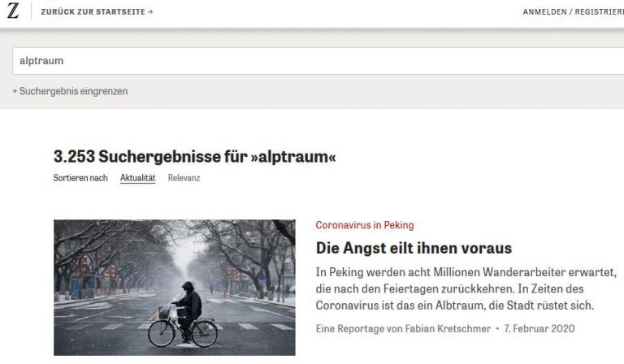
Task: Click the plus icon before Suchergebnis eingrenzen
Action: [x=15, y=92]
